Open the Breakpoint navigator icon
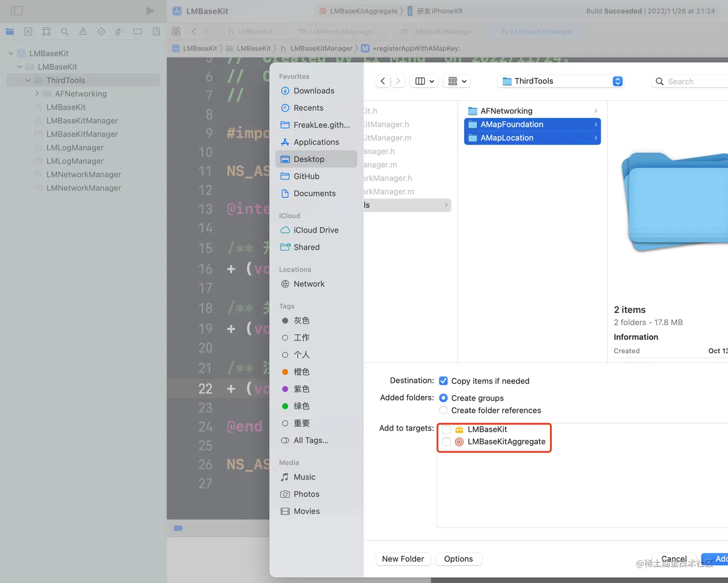 [x=138, y=32]
